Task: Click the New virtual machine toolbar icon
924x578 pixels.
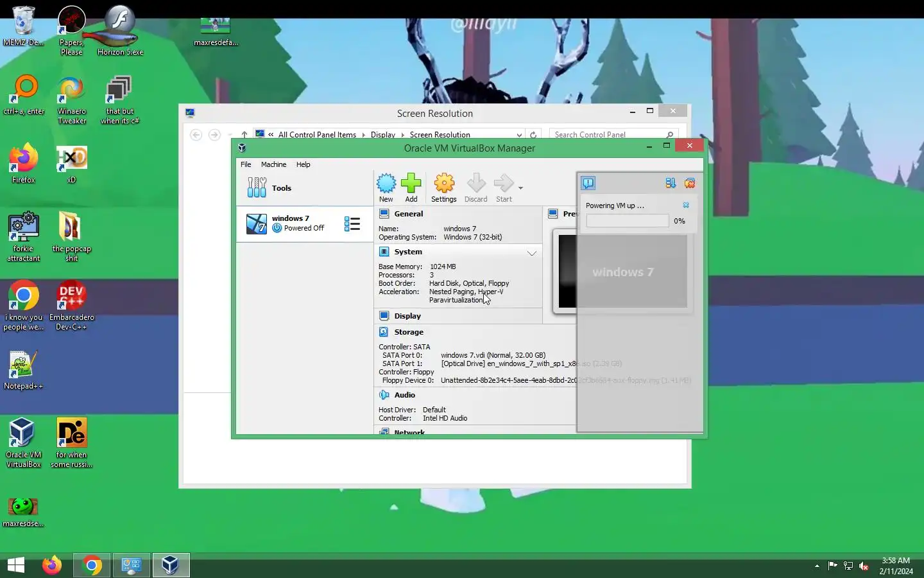Action: coord(386,188)
